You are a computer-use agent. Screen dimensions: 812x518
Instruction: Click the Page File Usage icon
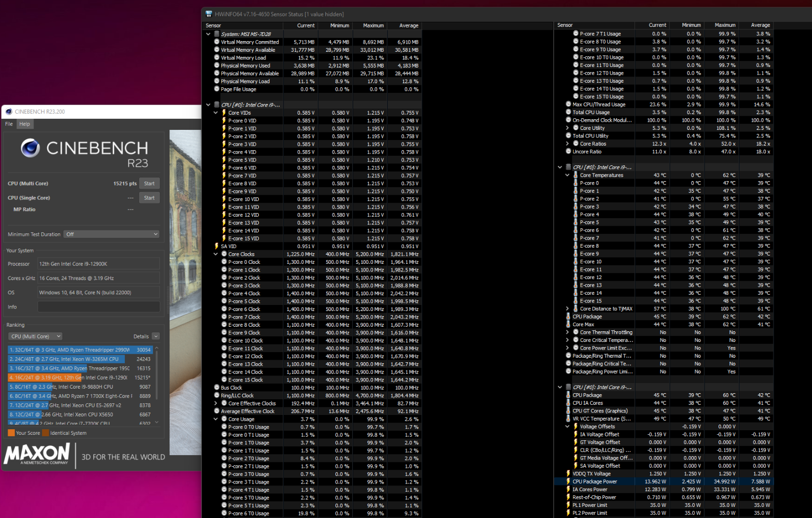[217, 89]
